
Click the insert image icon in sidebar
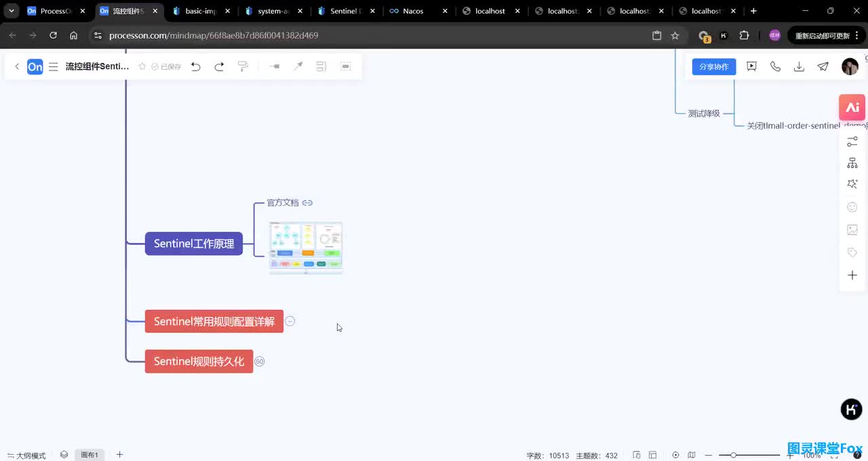pos(852,230)
